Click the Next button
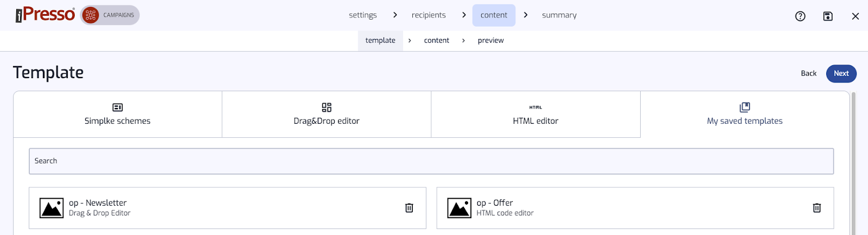 841,74
